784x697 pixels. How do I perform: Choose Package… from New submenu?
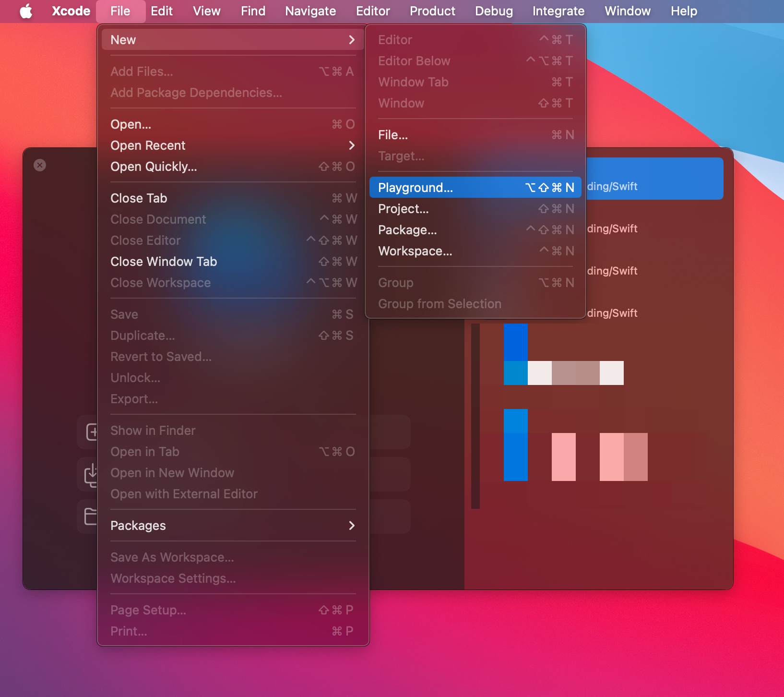pos(475,230)
